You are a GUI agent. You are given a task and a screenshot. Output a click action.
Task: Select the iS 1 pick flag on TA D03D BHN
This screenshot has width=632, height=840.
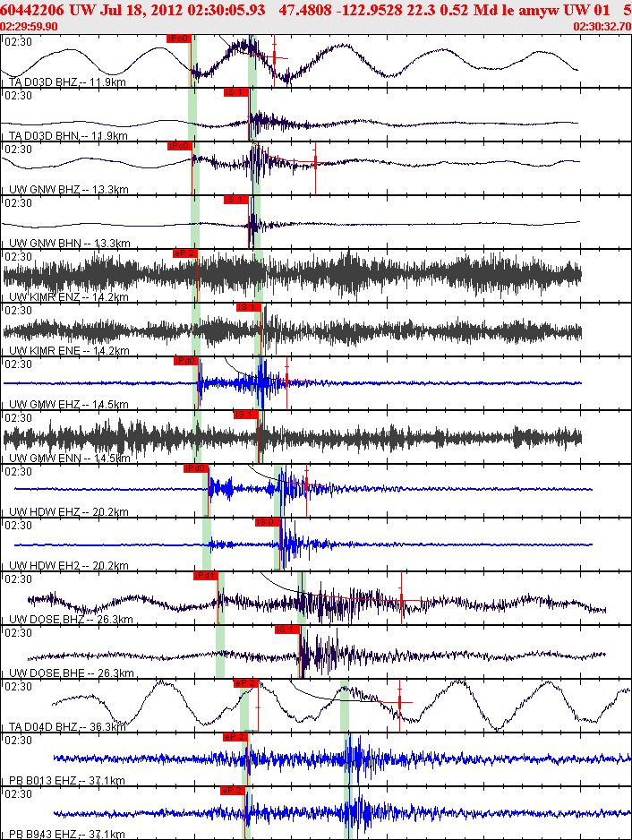[x=235, y=92]
